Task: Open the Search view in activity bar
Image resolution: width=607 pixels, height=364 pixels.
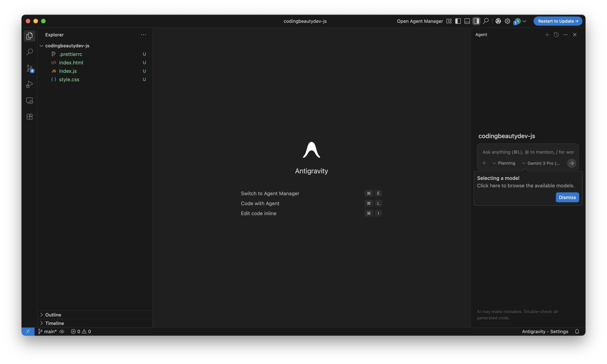Action: [x=30, y=52]
